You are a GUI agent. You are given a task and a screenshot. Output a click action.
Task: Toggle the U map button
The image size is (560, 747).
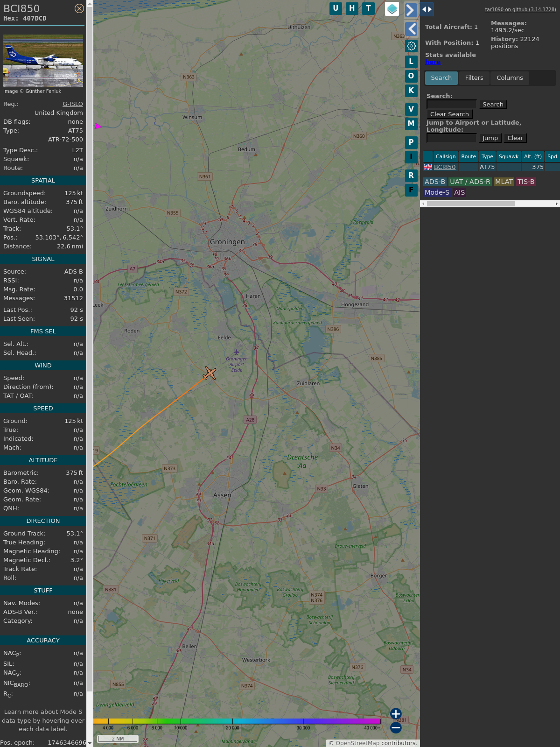coord(336,8)
